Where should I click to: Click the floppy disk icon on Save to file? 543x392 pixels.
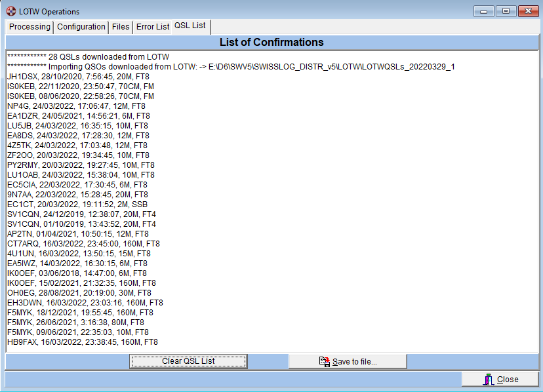coord(324,361)
